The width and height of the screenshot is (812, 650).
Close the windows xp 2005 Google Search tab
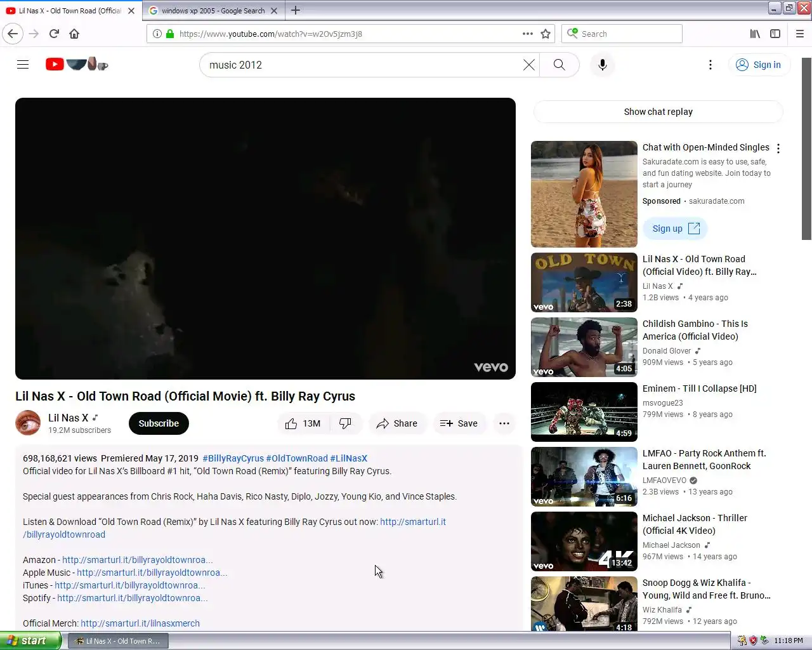click(274, 11)
